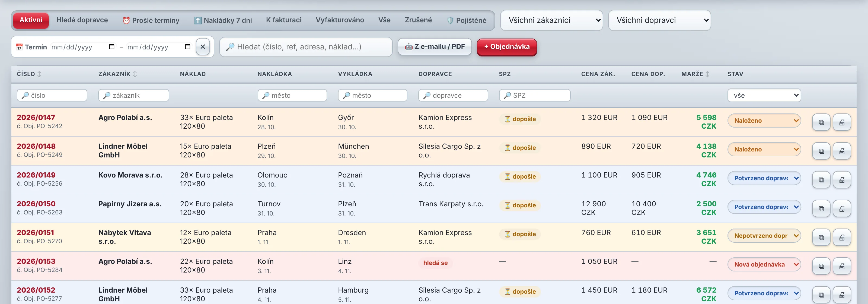Click the SPZ 'dopošle' badge for 2026/0150
Screen dimensions: 868x304
[520, 205]
